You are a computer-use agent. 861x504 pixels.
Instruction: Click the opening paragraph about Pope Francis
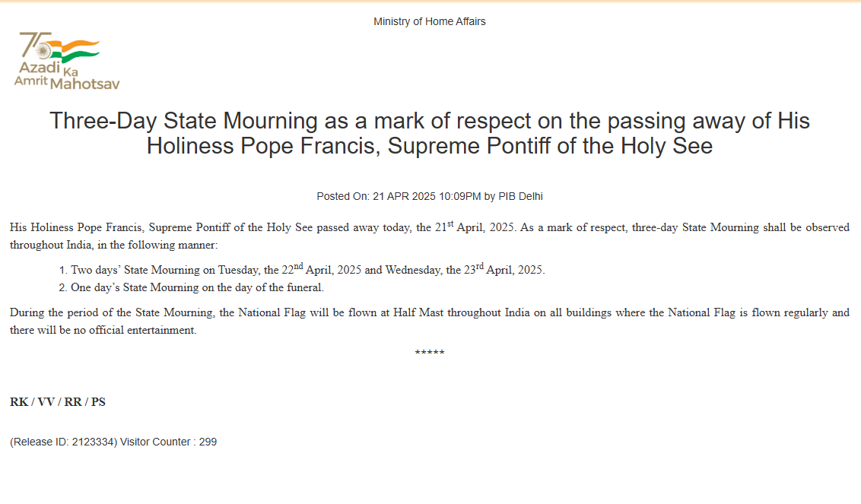(429, 236)
